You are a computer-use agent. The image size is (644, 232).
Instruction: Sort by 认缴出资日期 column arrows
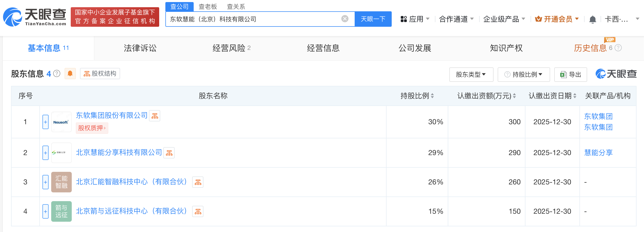(x=575, y=96)
